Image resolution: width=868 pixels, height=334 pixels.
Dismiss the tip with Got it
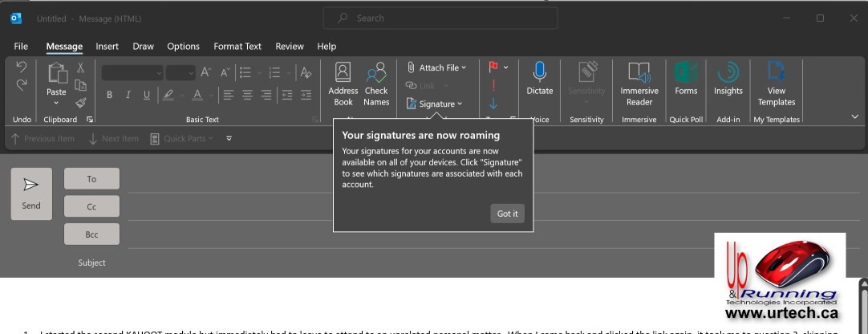coord(507,214)
